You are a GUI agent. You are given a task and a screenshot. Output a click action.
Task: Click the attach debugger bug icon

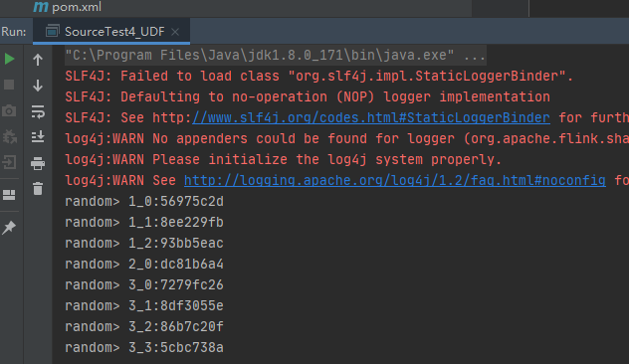coord(9,136)
